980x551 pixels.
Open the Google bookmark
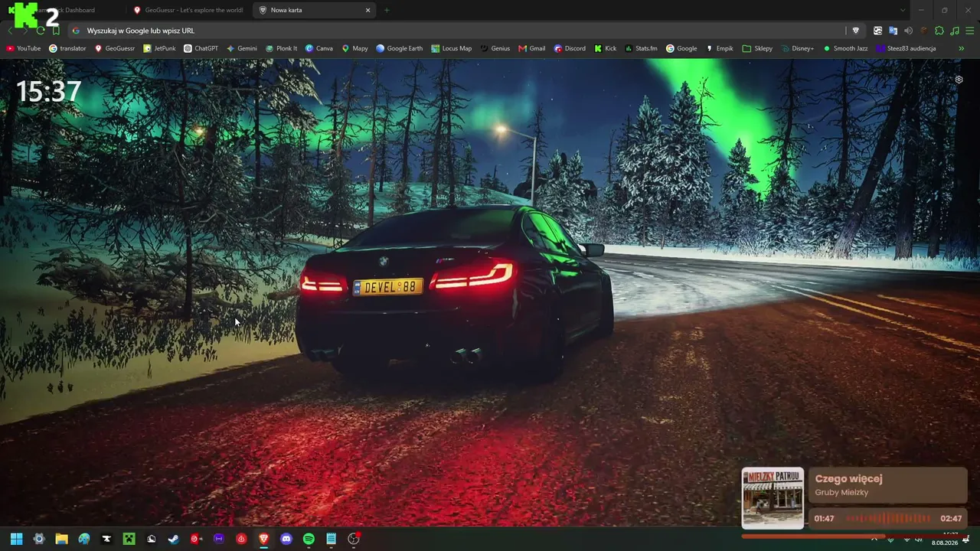681,48
